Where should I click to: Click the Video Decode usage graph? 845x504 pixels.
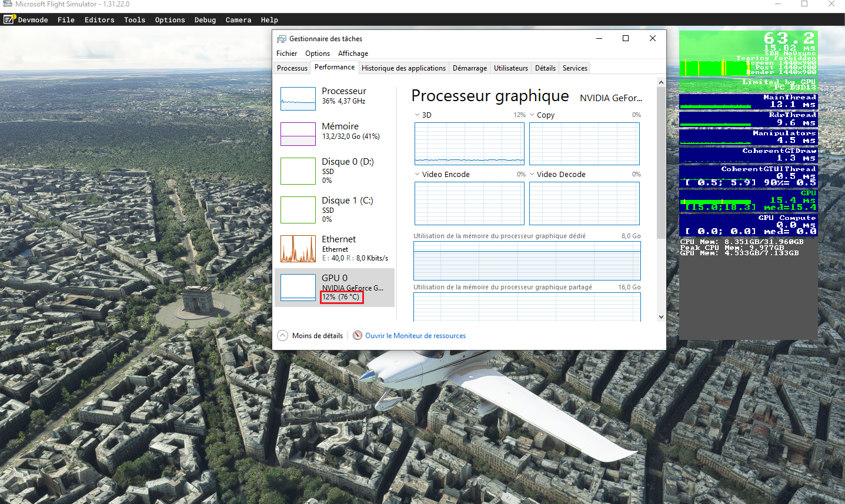click(585, 203)
